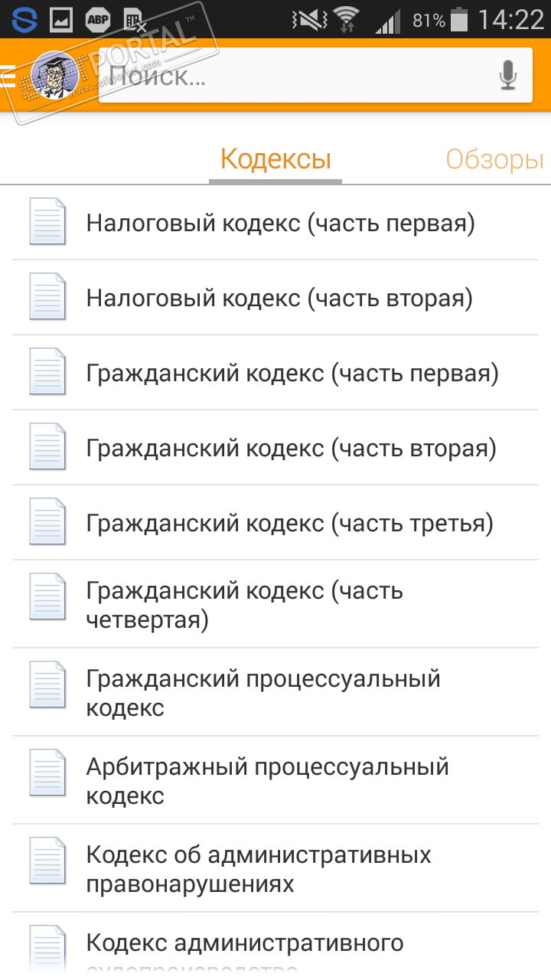Open Гражданский кодекс (часть первая)

[292, 373]
